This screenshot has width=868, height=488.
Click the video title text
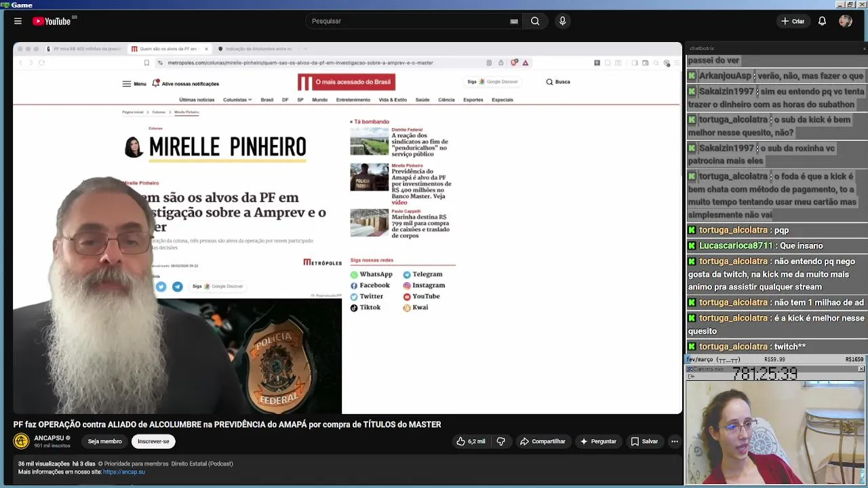tap(227, 424)
